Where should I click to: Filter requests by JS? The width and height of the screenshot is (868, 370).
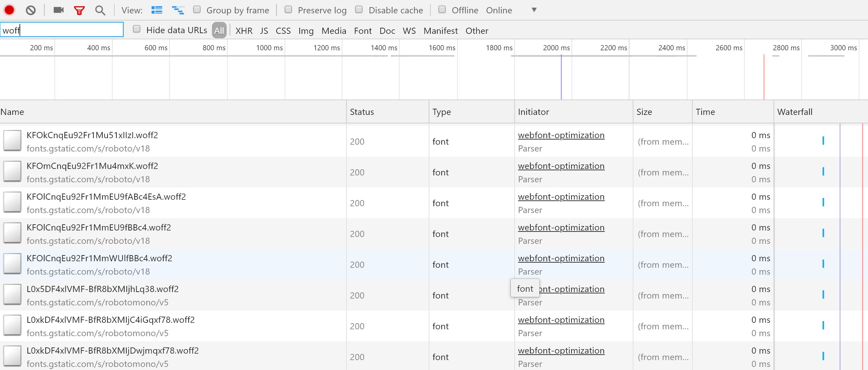pos(264,31)
